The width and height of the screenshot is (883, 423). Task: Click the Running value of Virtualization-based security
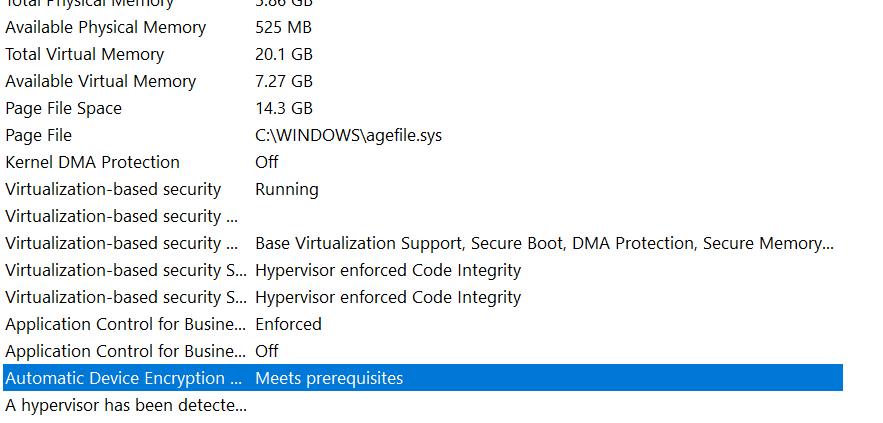[x=287, y=189]
